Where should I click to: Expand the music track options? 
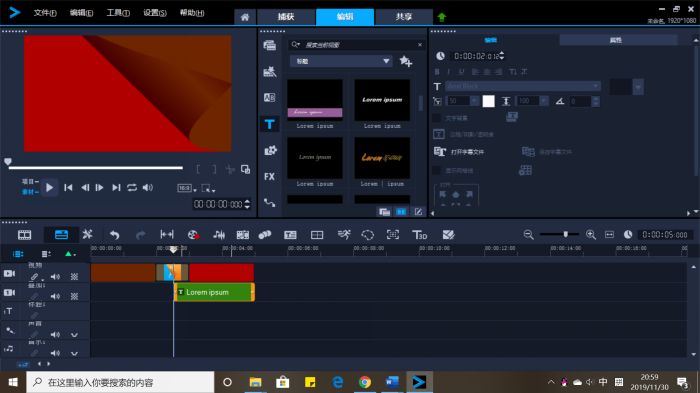click(74, 354)
